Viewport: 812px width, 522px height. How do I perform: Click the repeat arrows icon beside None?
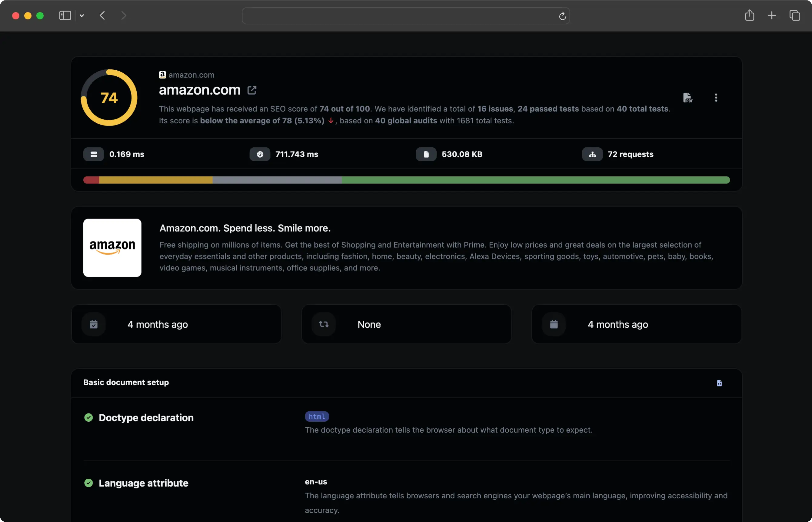324,324
